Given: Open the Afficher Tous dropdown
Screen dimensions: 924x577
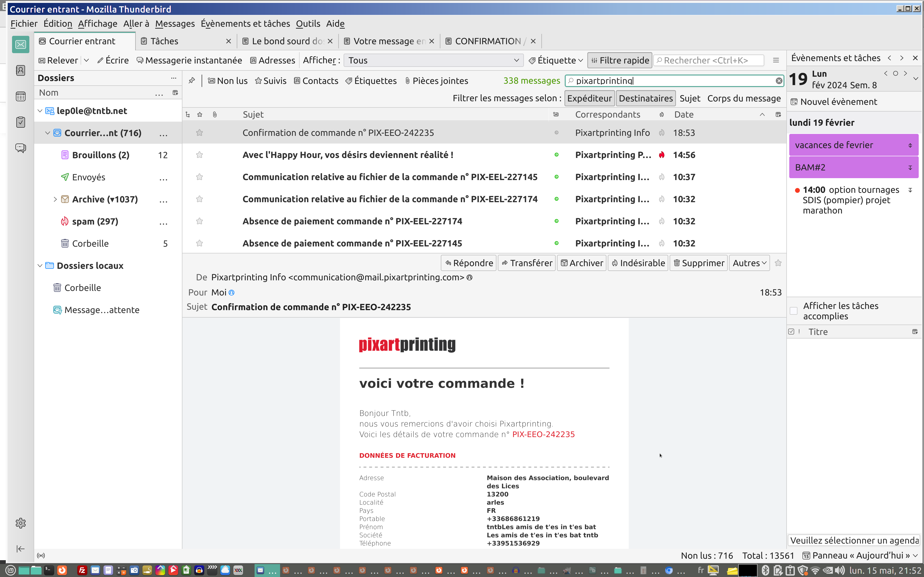Looking at the screenshot, I should click(x=433, y=60).
